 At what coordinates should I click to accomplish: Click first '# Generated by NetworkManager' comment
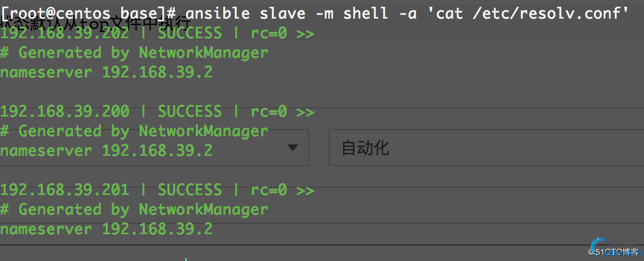coord(134,53)
